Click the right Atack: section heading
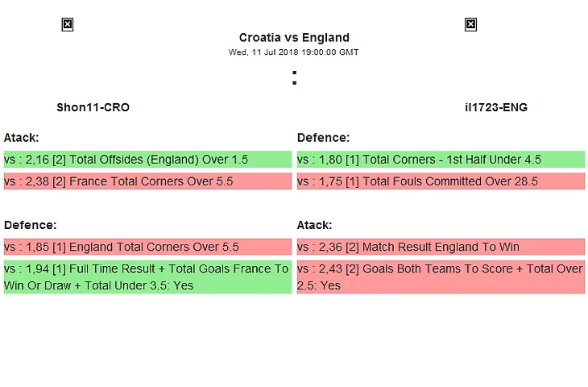 click(x=315, y=225)
